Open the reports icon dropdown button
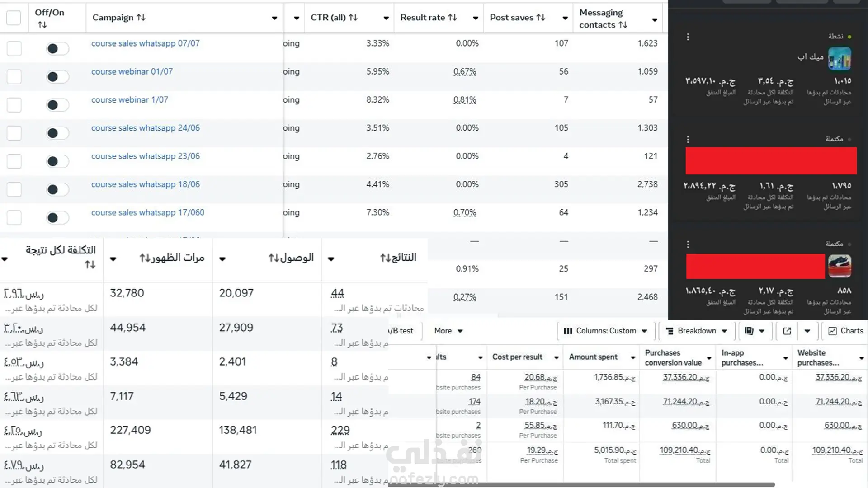This screenshot has width=868, height=488. (754, 331)
